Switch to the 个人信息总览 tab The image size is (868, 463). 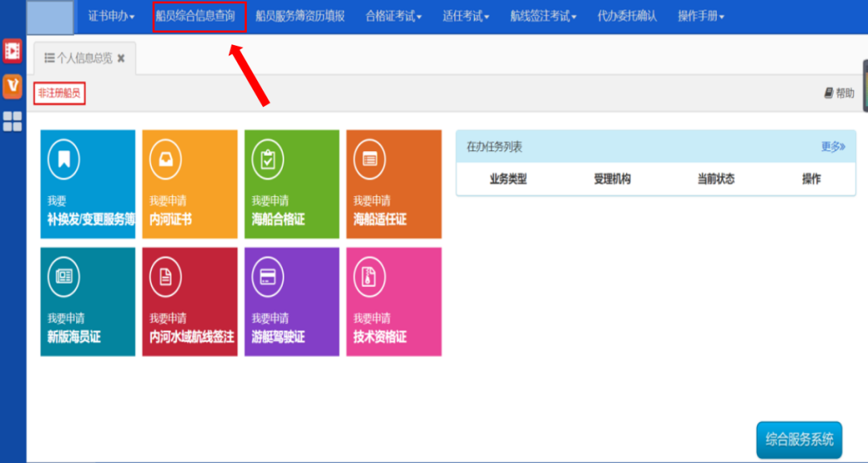[84, 58]
